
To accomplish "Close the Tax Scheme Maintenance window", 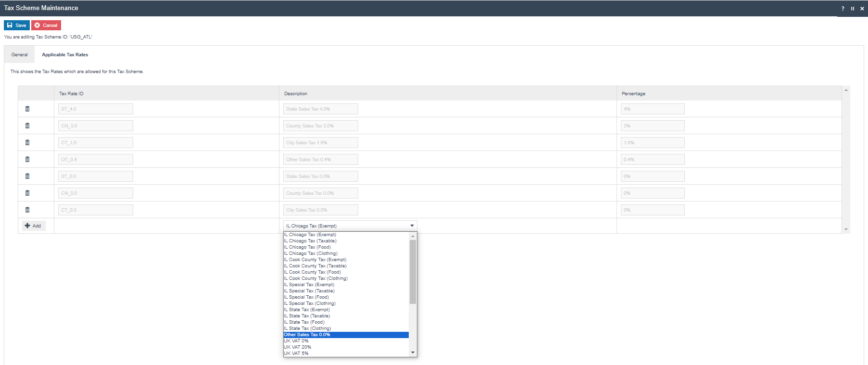I will coord(862,9).
